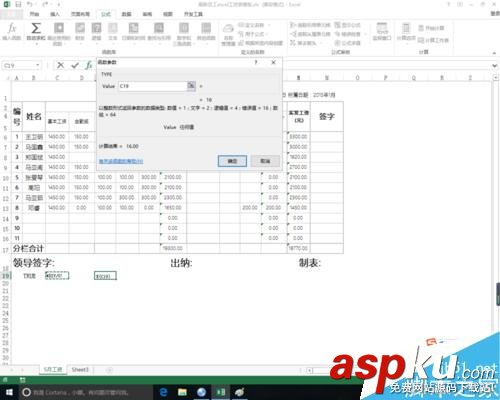Click Save in the Quick Access Toolbar
The image size is (500, 400).
[18, 4]
